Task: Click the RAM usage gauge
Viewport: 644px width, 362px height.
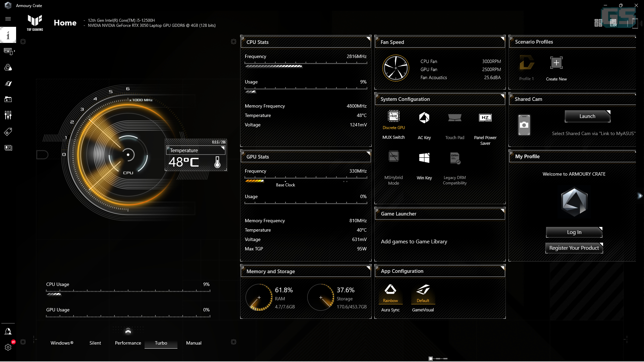Action: pyautogui.click(x=259, y=297)
